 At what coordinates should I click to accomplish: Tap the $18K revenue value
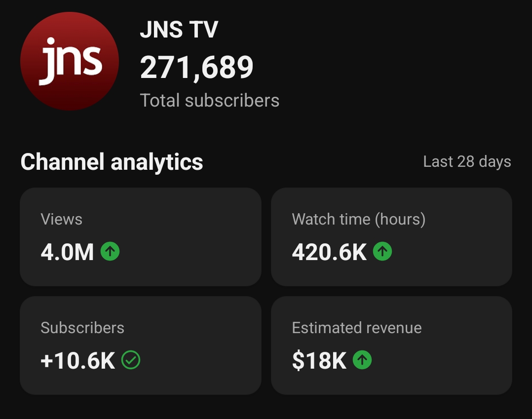click(x=319, y=360)
